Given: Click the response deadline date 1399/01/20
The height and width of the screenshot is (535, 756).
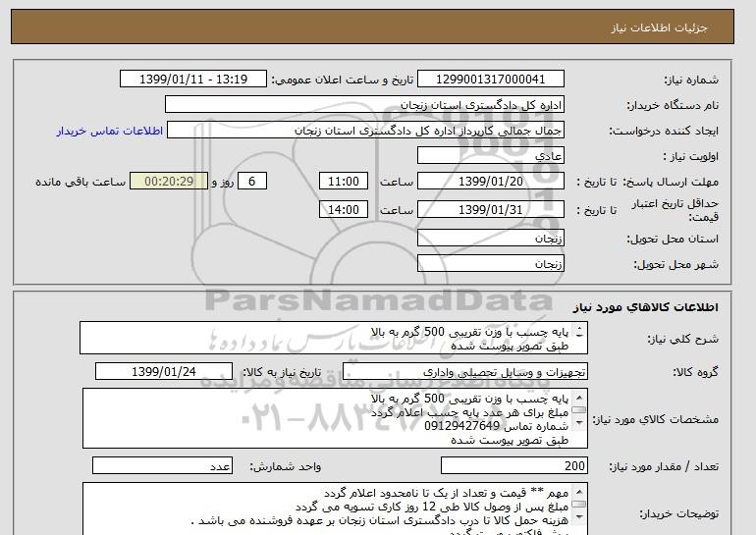Looking at the screenshot, I should tap(490, 182).
